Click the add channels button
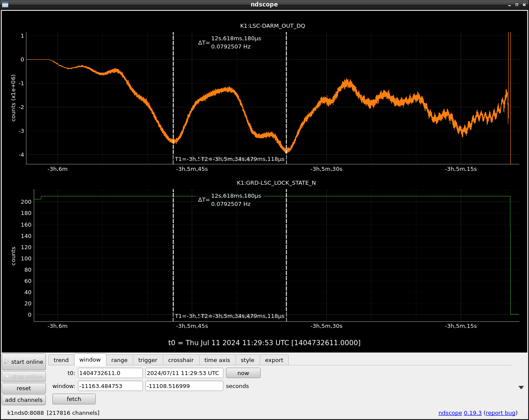This screenshot has width=529, height=420. [24, 400]
